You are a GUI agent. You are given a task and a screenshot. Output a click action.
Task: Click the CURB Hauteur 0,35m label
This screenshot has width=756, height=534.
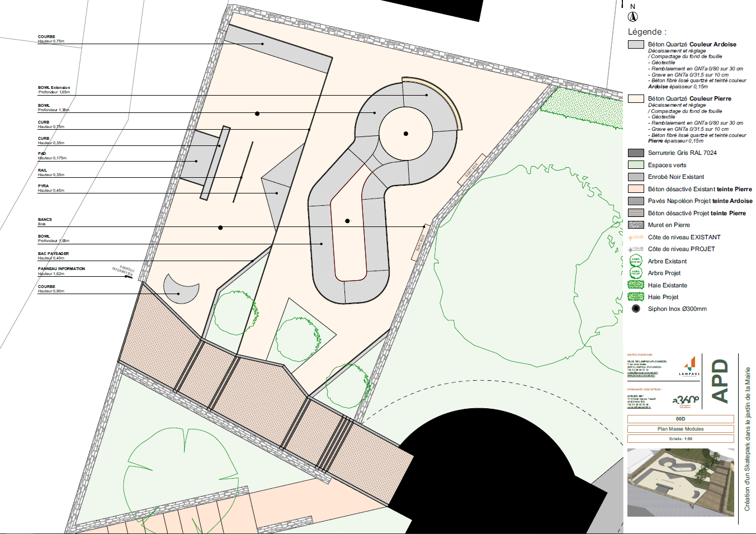click(x=51, y=140)
